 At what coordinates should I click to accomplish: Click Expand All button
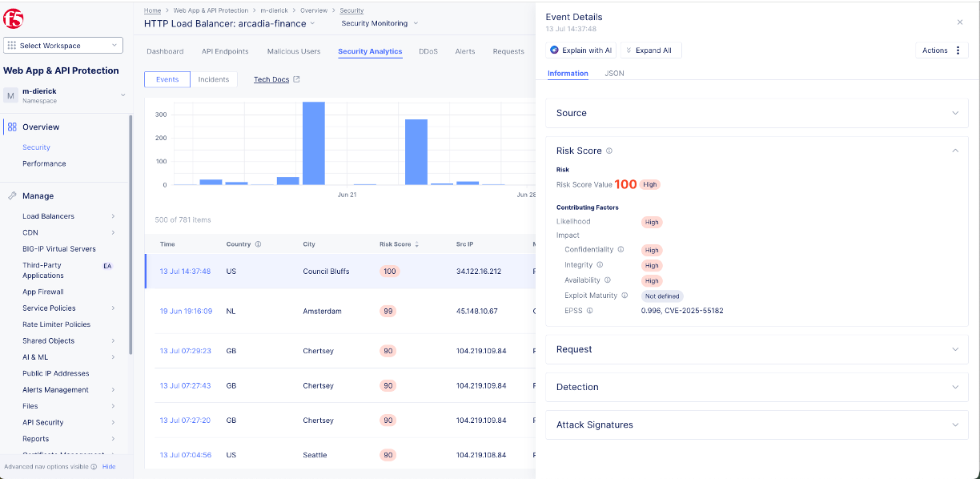coord(651,50)
